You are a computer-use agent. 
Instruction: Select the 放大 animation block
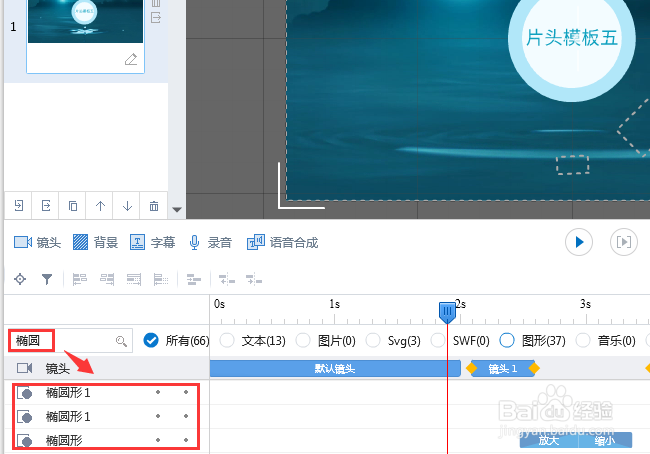point(549,440)
